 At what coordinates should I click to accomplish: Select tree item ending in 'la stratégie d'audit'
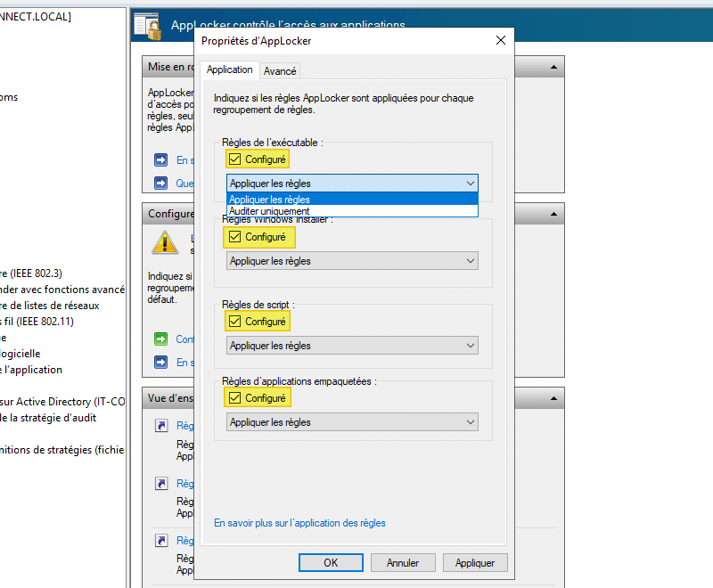pos(48,418)
